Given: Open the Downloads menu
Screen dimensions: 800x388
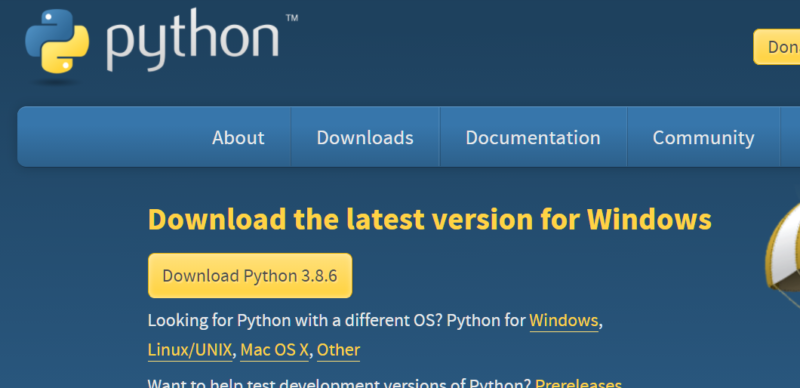Looking at the screenshot, I should [365, 137].
